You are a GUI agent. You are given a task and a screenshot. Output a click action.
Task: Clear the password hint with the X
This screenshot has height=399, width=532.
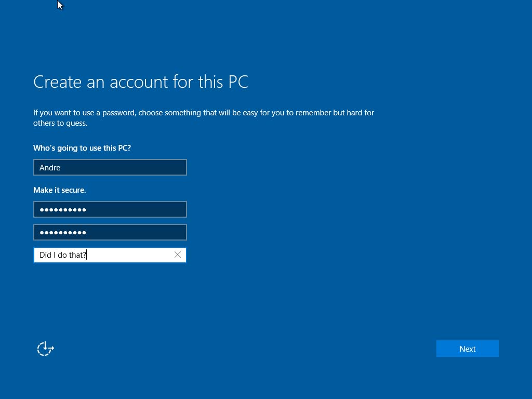(x=178, y=255)
